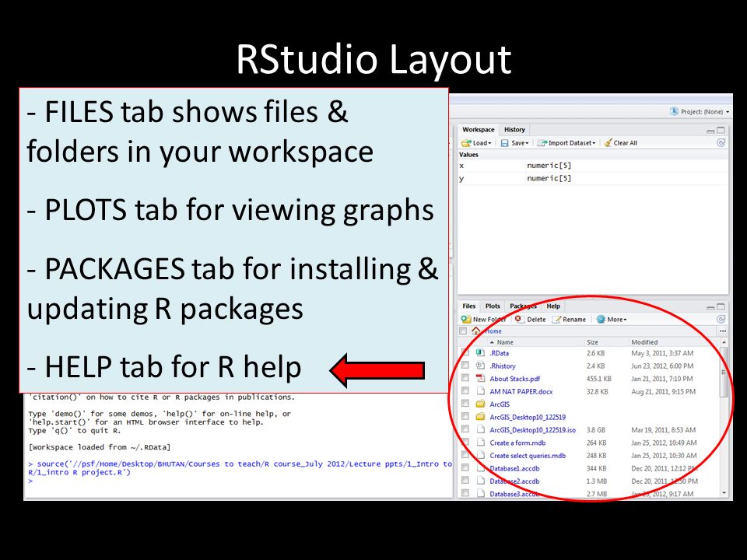
Task: Click the y value row in Workspace
Action: coord(593,179)
